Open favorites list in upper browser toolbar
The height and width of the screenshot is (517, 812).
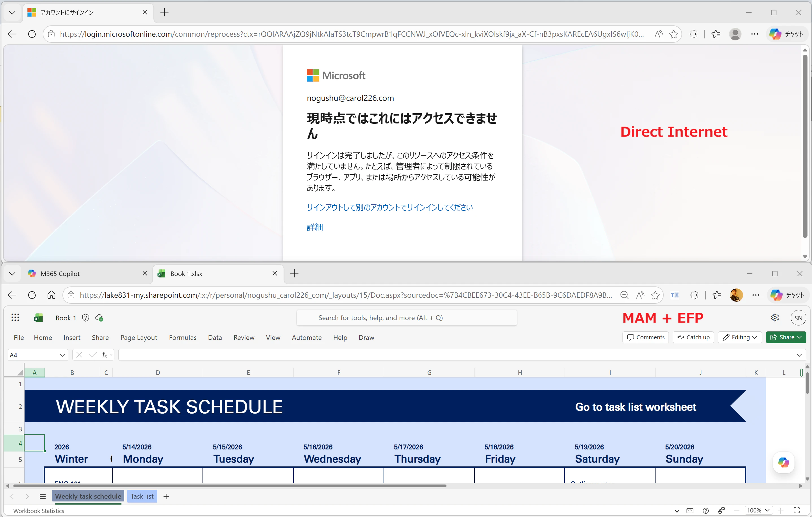pyautogui.click(x=716, y=34)
